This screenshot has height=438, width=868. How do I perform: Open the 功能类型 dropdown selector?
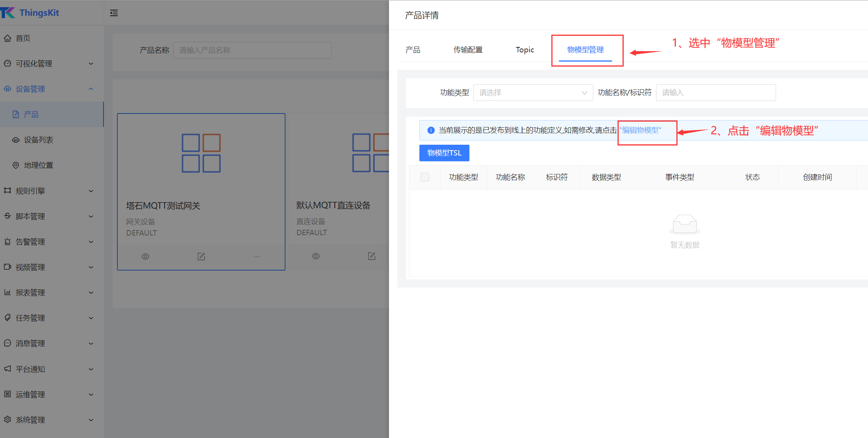click(532, 93)
